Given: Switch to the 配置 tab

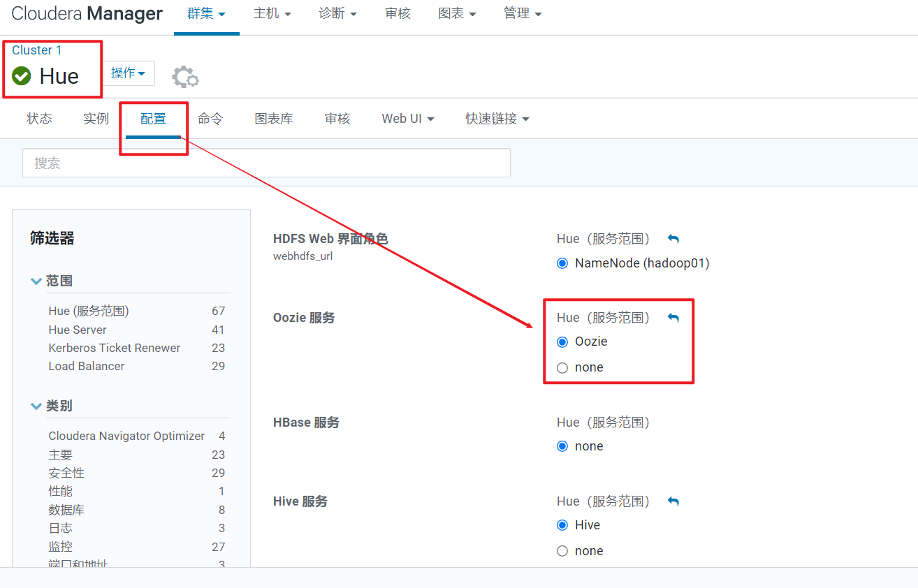Looking at the screenshot, I should point(153,119).
